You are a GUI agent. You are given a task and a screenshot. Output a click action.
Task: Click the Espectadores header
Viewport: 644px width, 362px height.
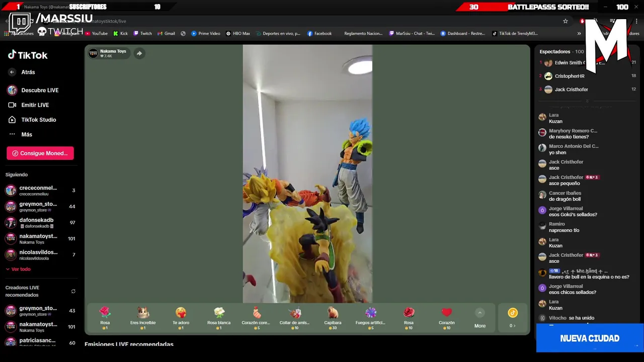[555, 52]
